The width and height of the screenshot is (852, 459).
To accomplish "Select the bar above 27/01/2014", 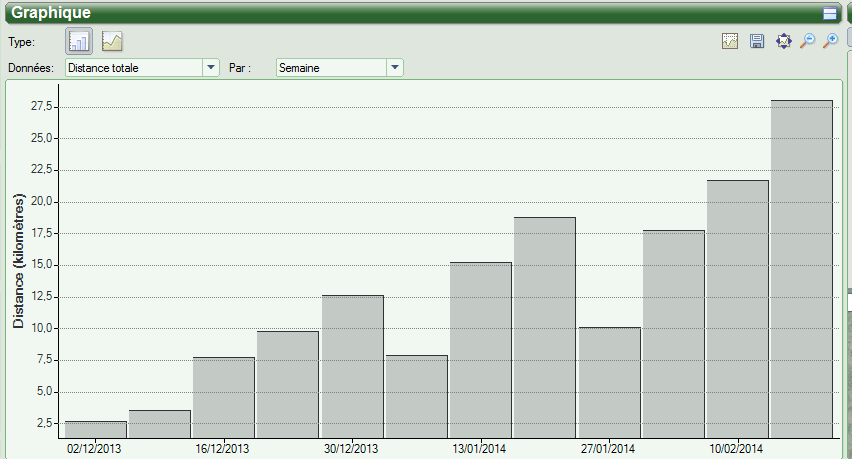I will [610, 383].
